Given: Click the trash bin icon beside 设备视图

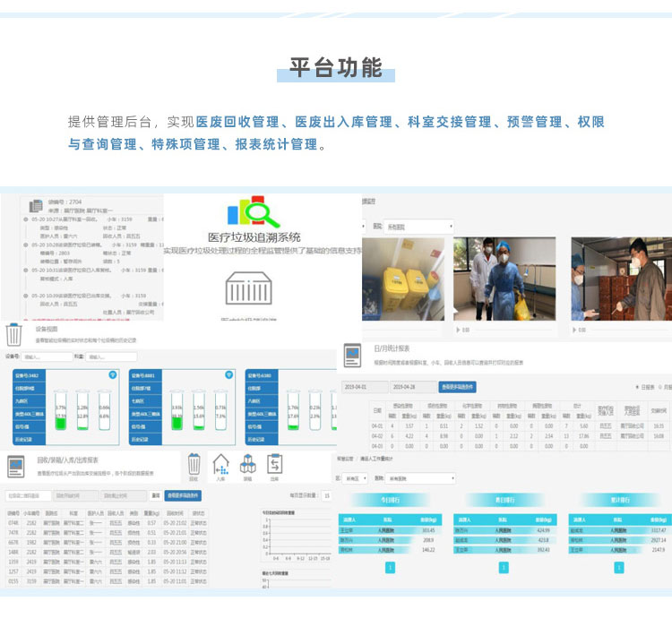Looking at the screenshot, I should 13,335.
